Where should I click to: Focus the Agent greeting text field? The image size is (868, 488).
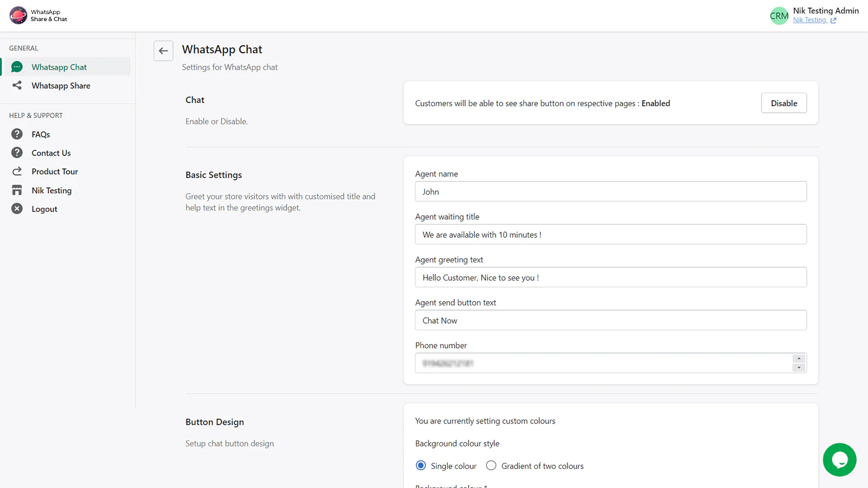click(x=610, y=278)
